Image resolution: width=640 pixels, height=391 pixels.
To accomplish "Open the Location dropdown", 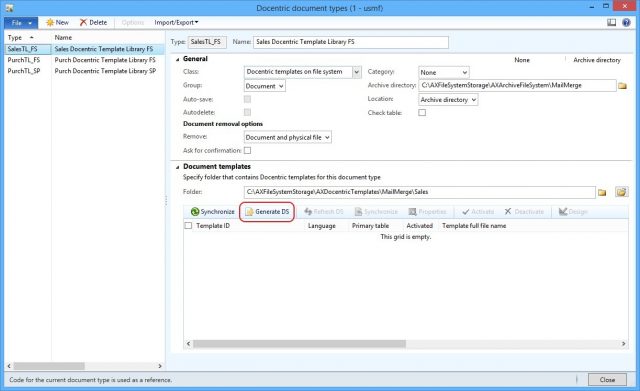I will pos(448,100).
